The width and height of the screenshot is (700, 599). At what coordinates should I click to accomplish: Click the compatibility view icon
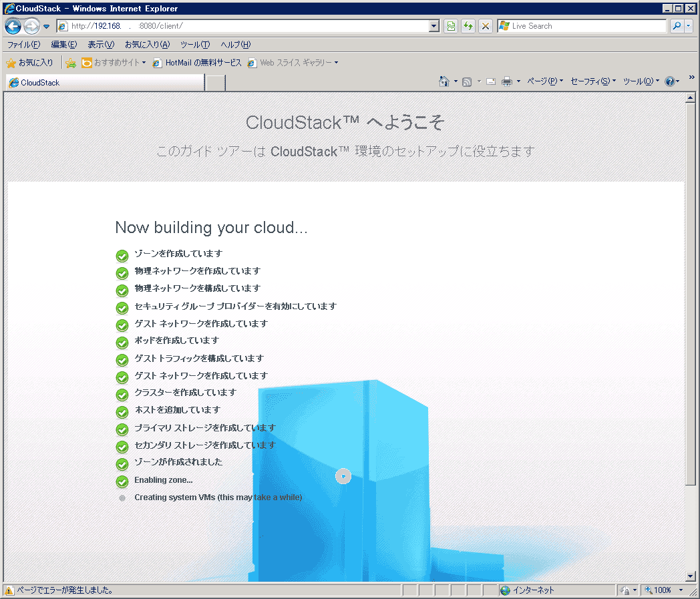click(452, 26)
